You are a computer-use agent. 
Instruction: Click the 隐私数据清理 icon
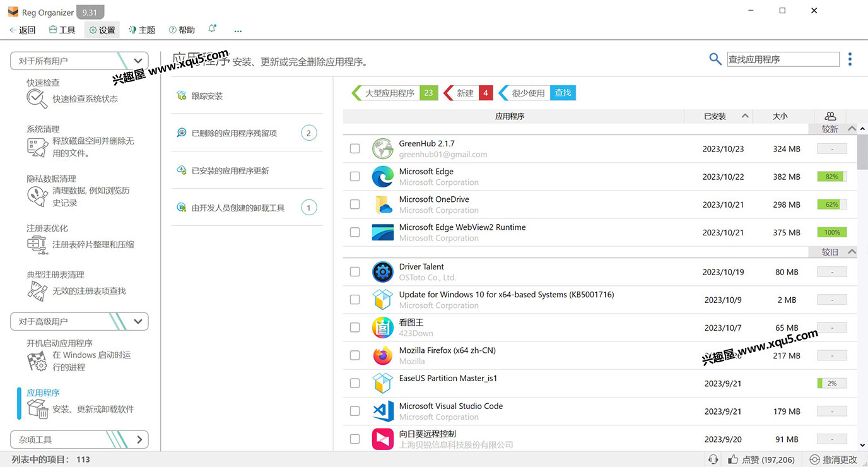point(37,196)
